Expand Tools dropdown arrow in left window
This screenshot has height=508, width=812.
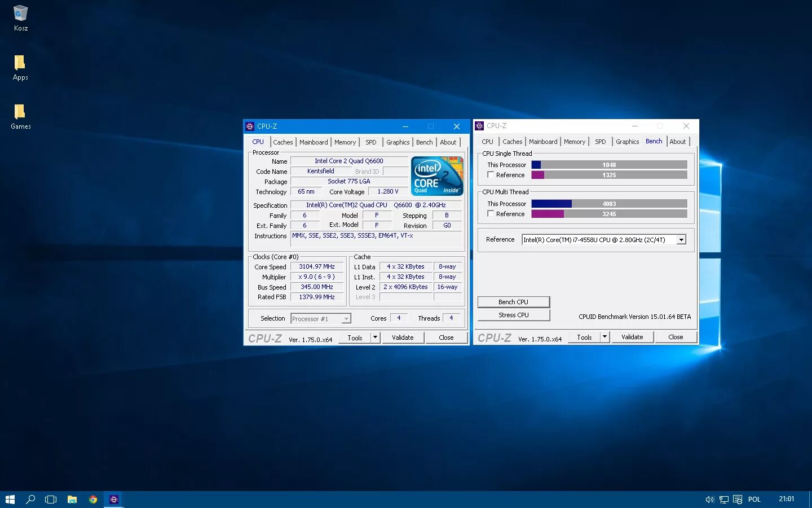point(375,338)
